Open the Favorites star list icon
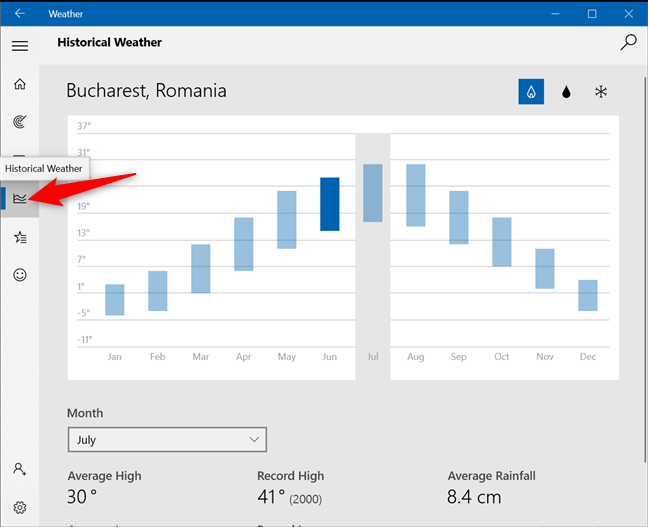This screenshot has height=527, width=648. coord(19,237)
